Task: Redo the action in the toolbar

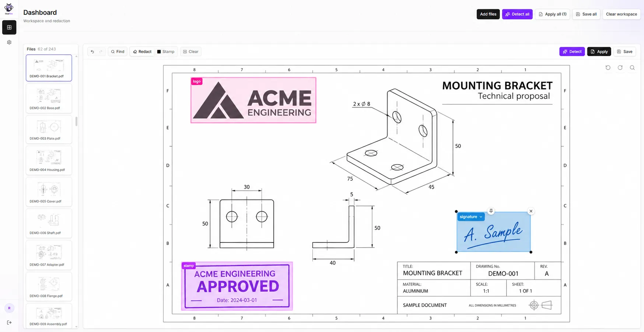Action: tap(101, 52)
